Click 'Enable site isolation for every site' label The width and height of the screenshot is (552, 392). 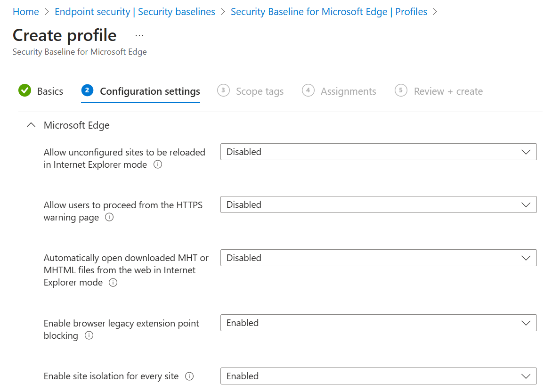click(x=111, y=376)
